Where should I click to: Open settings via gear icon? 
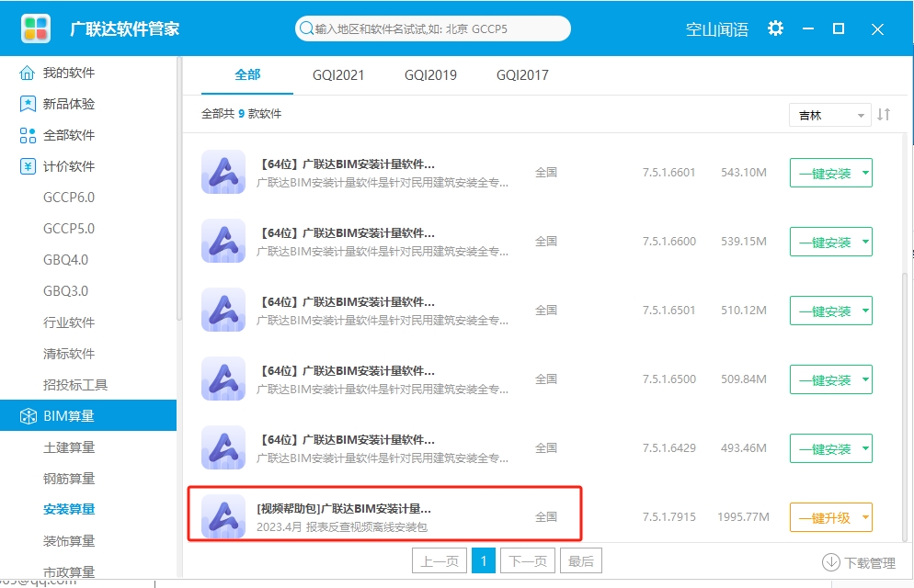pos(775,28)
